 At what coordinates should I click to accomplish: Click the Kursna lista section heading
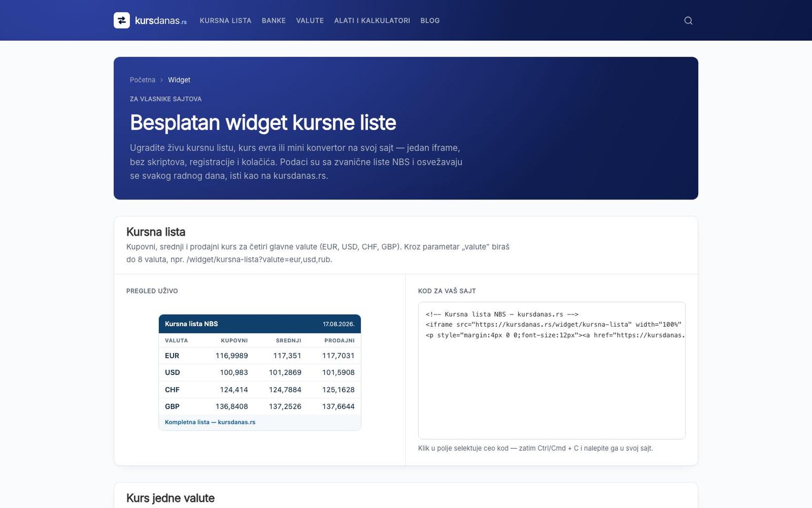click(156, 232)
